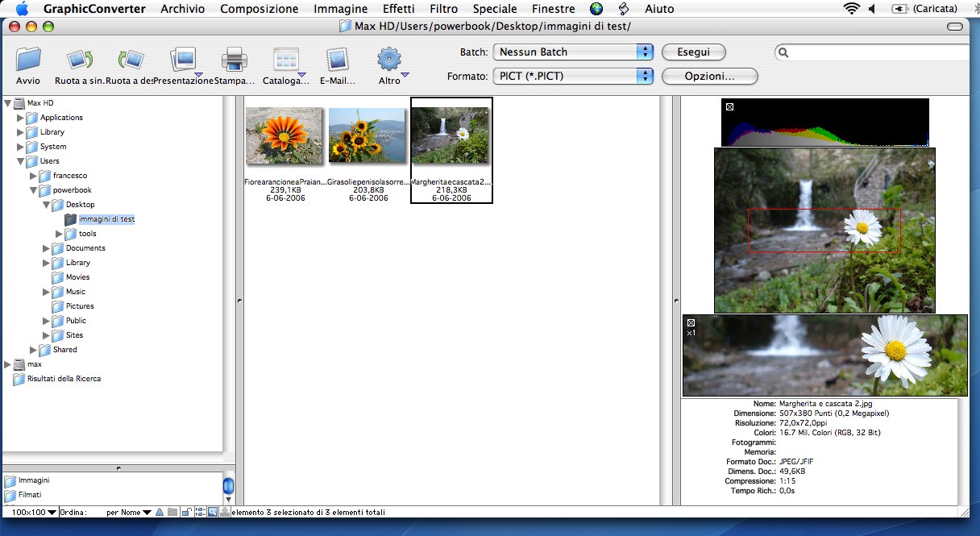
Task: Click the E-Mail stamp icon
Action: [x=337, y=60]
